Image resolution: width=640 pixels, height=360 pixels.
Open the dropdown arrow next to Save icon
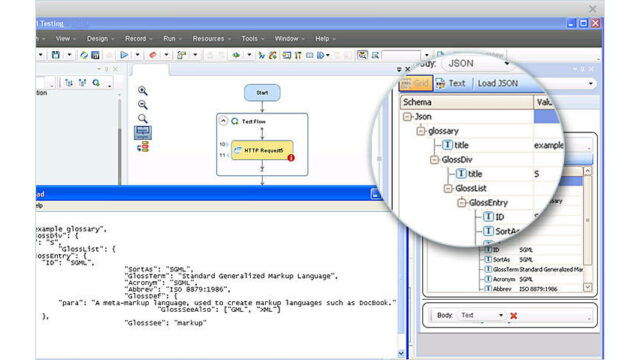[69, 55]
